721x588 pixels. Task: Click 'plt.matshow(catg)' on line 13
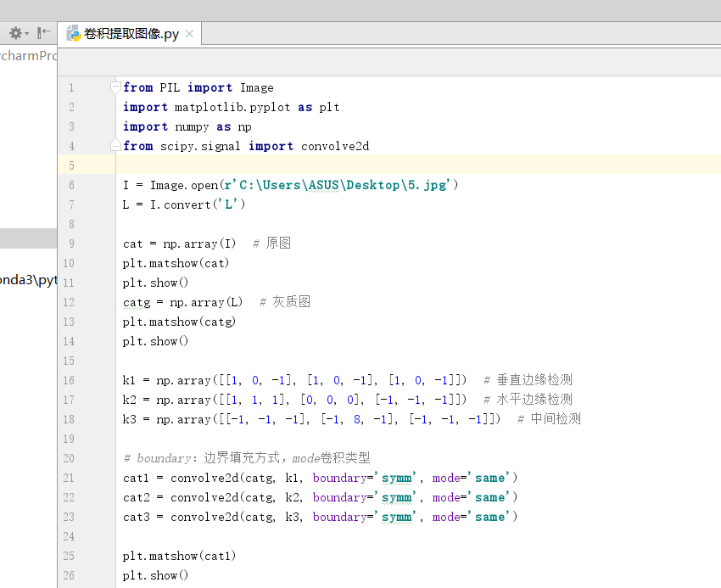tap(179, 322)
